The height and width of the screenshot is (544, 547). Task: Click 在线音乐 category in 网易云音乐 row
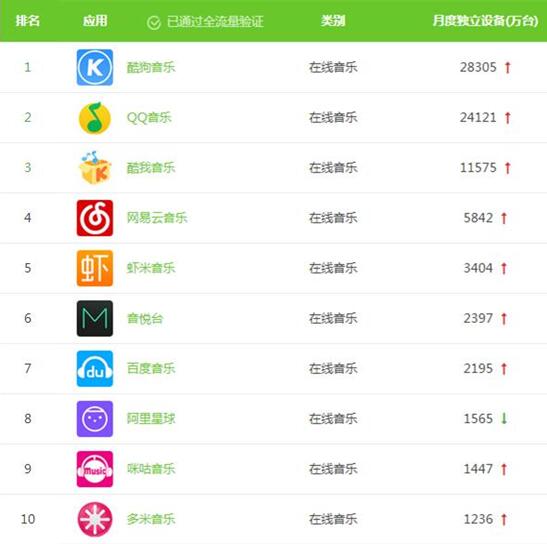click(333, 218)
